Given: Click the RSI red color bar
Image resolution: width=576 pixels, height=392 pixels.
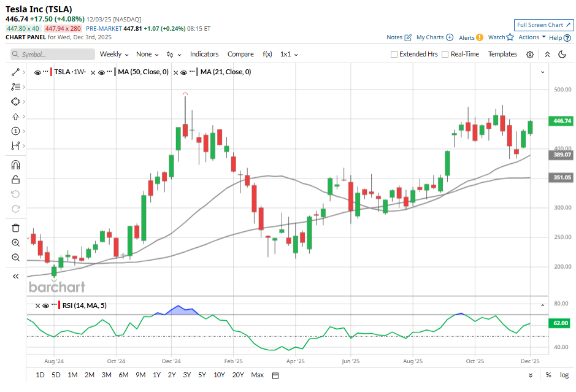Looking at the screenshot, I should 60,306.
